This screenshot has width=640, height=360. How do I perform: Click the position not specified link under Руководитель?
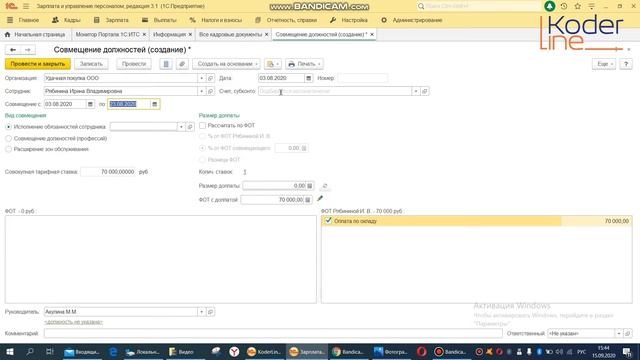[x=73, y=322]
